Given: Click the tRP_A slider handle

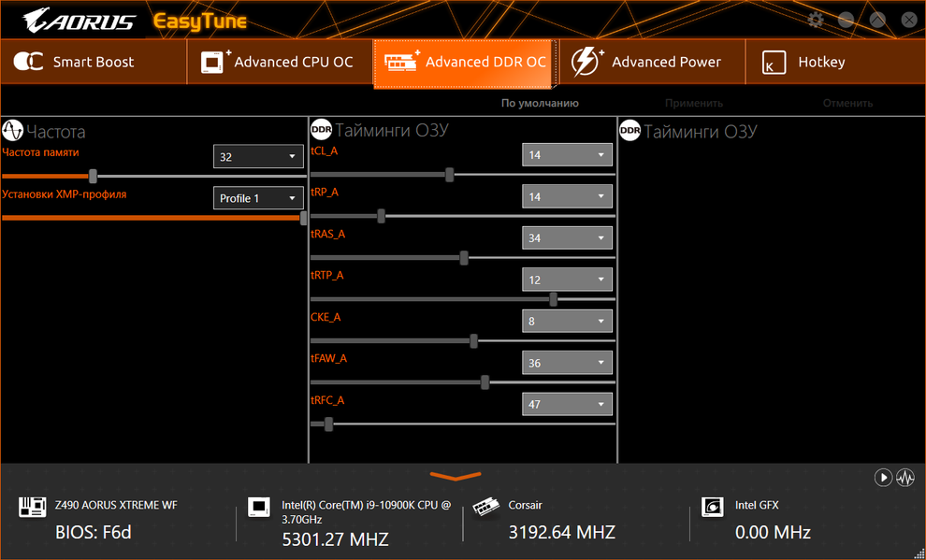Looking at the screenshot, I should pos(381,216).
